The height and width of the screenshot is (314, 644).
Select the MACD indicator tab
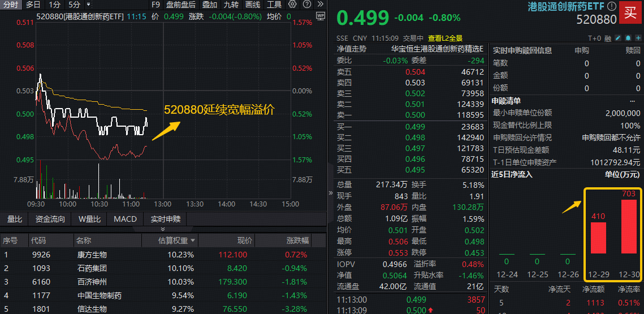[125, 219]
